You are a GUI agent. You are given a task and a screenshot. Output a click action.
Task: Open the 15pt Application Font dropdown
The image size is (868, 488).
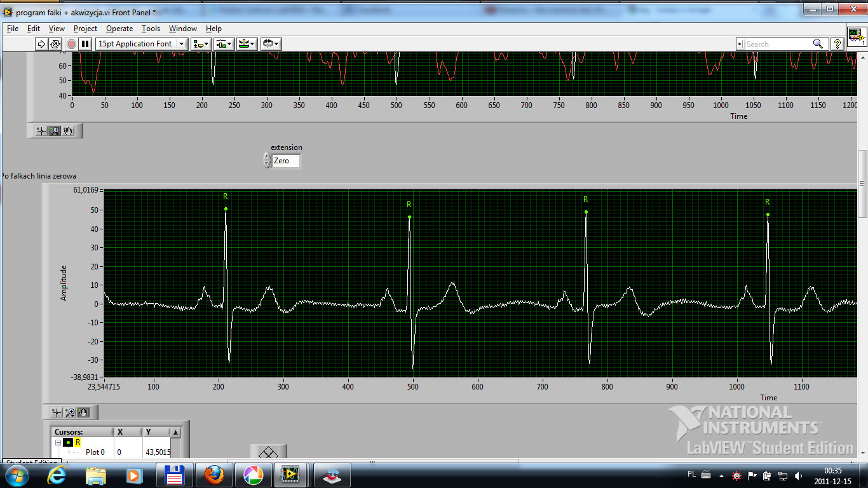click(x=142, y=44)
